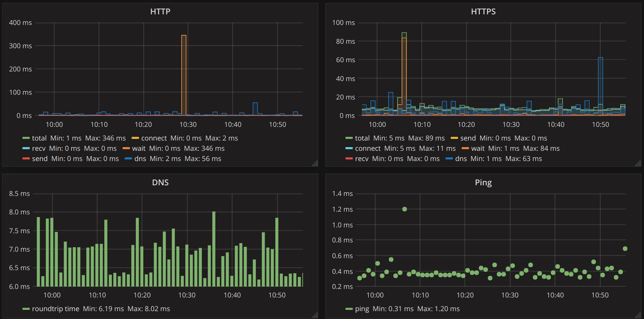This screenshot has width=644, height=319.
Task: Open color picker for HTTP 'recv' cyan swatch
Action: tap(26, 148)
